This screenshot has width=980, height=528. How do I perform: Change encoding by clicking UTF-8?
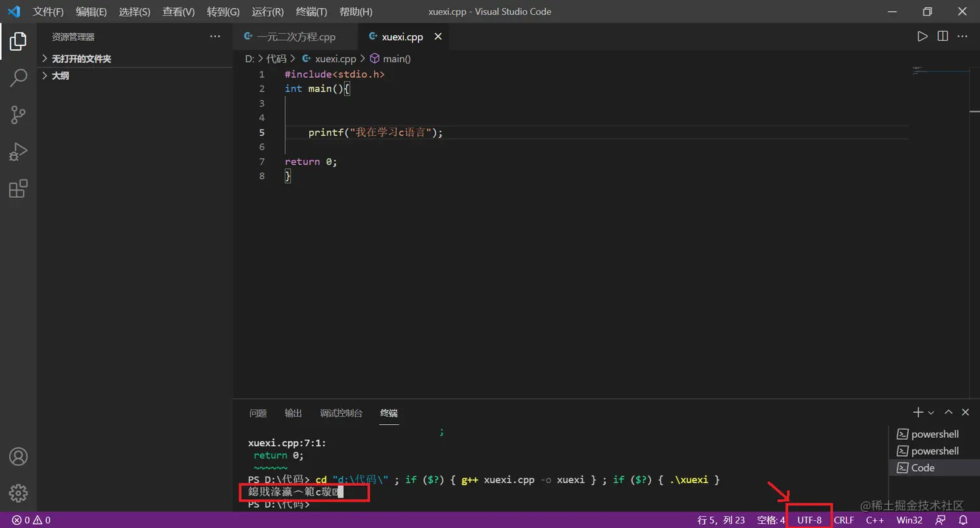click(810, 520)
